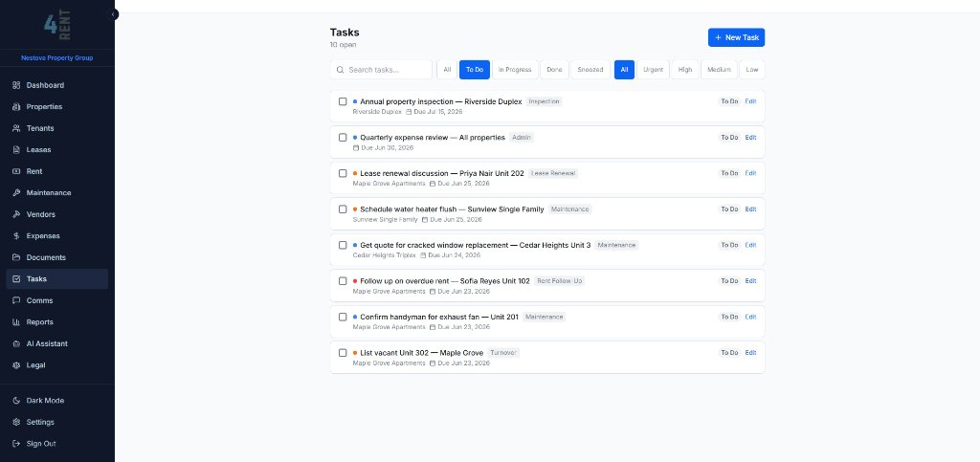Change To Do status on Unit 302 task
The width and height of the screenshot is (980, 462).
point(729,353)
